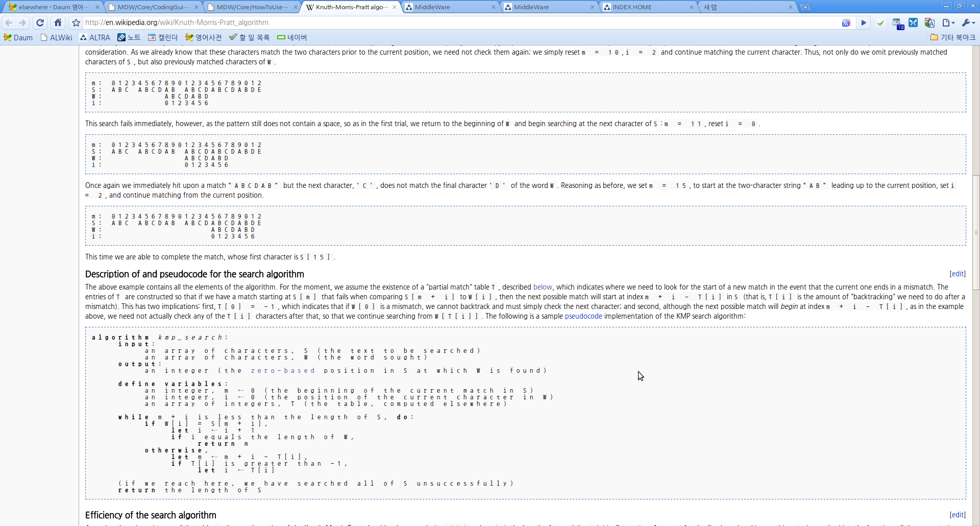Open the translate extension icon
980x526 pixels.
(x=929, y=22)
